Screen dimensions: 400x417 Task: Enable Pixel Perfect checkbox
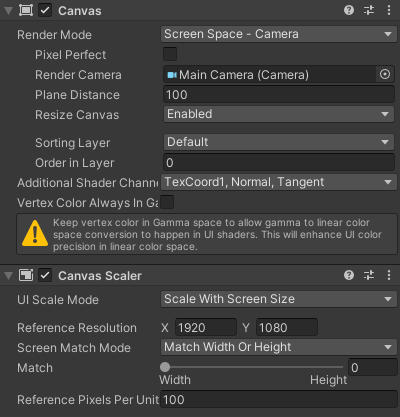point(170,54)
